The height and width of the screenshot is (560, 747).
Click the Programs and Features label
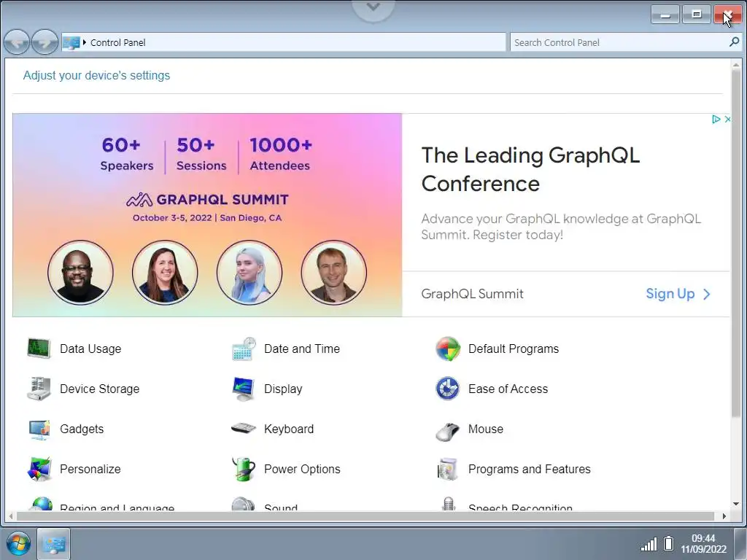point(530,469)
